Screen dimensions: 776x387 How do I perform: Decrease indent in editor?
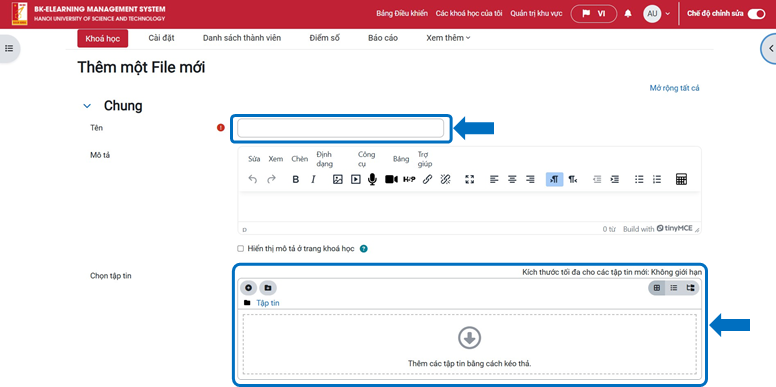[x=597, y=180]
